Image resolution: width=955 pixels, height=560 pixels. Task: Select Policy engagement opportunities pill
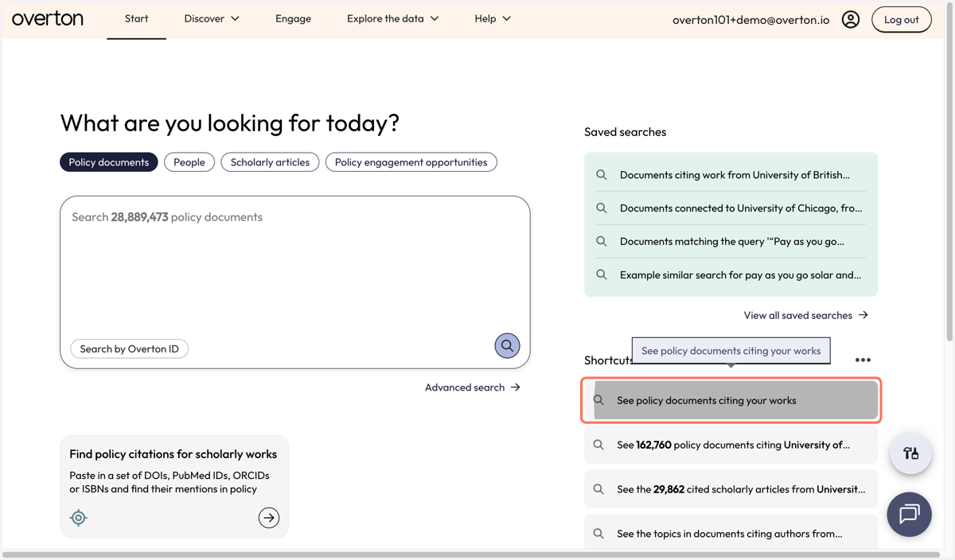pos(411,162)
